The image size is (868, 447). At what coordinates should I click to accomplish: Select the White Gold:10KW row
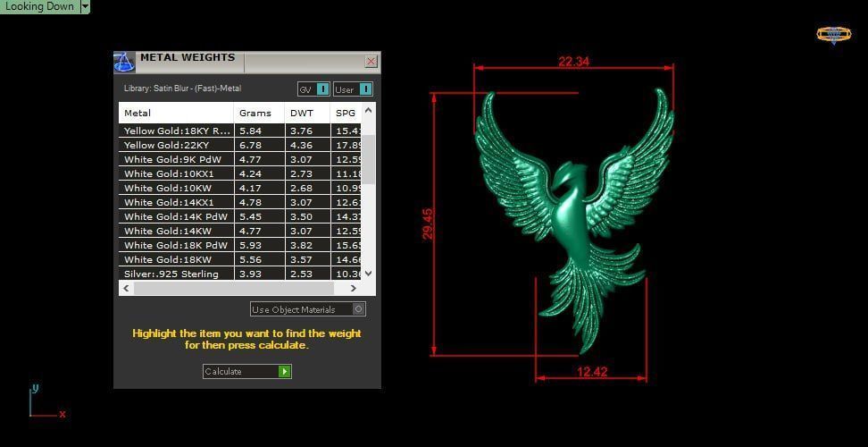pos(240,188)
